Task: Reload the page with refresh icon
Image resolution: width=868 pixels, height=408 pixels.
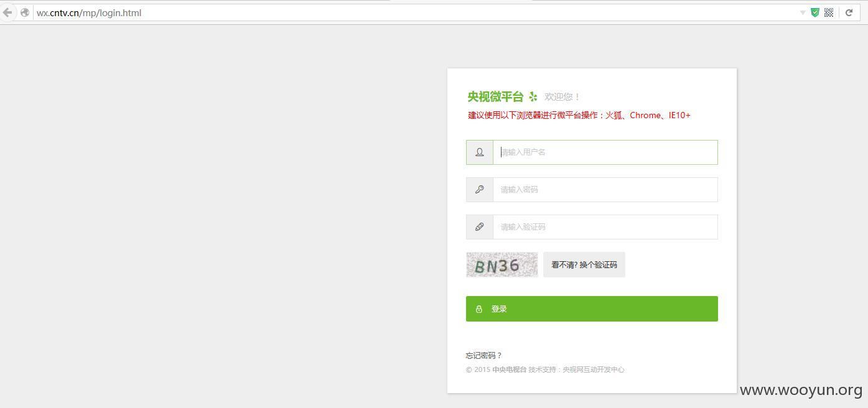Action: (x=849, y=12)
